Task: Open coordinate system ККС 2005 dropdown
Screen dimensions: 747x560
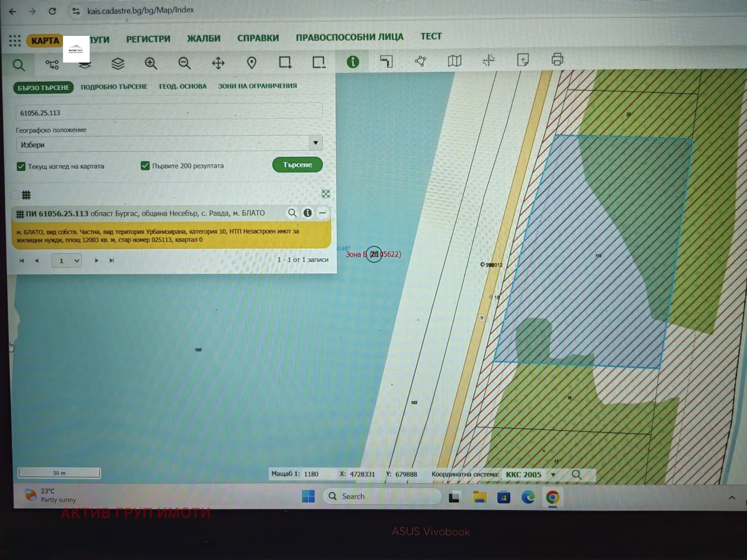Action: (x=553, y=475)
